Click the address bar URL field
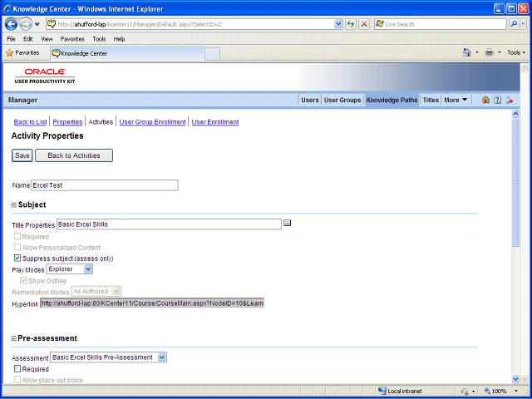 coord(190,24)
